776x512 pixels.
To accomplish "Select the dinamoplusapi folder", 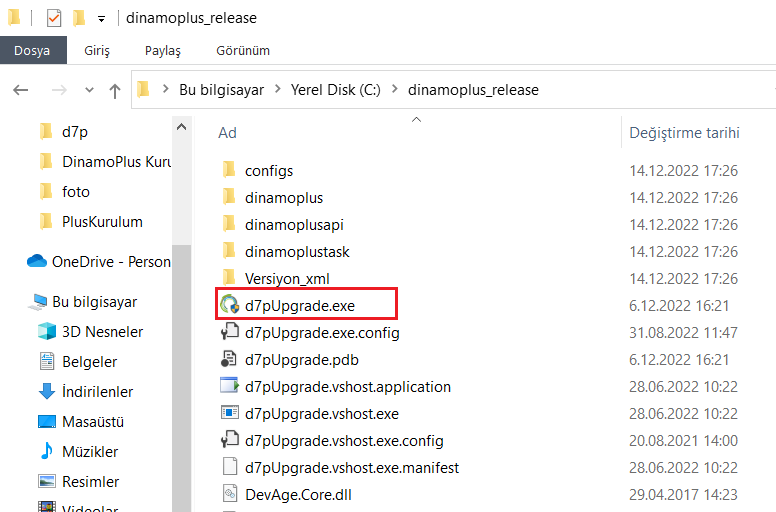I will click(x=294, y=225).
